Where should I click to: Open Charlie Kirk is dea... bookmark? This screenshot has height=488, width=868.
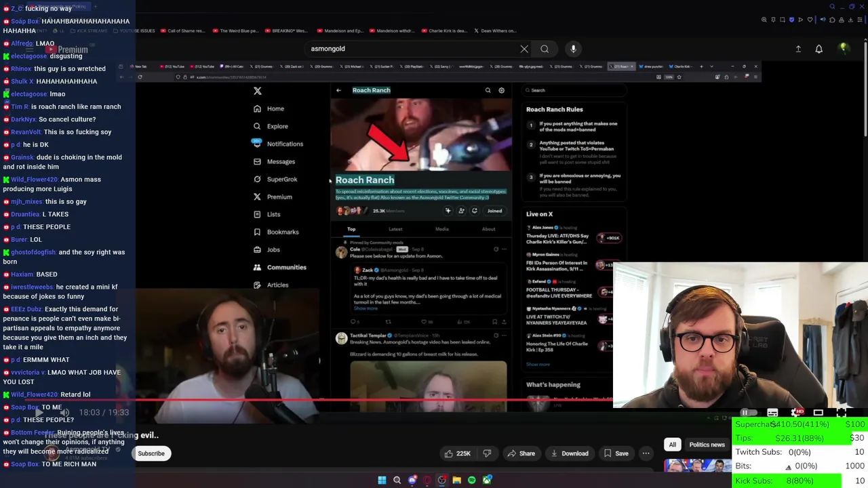point(444,30)
